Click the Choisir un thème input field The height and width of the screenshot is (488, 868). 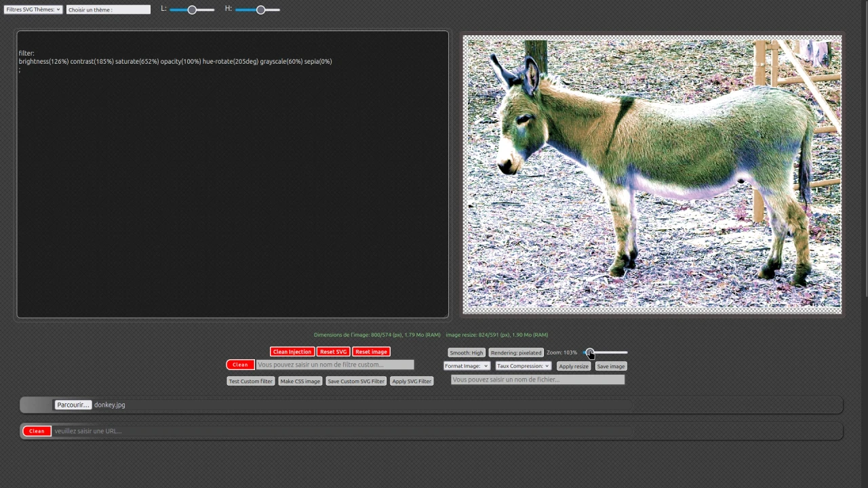108,9
